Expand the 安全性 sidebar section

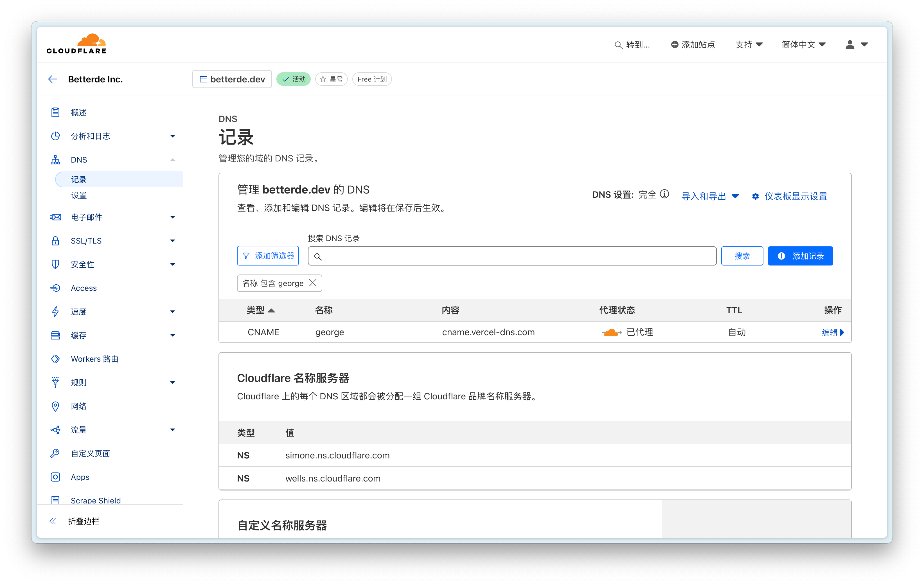click(x=173, y=264)
